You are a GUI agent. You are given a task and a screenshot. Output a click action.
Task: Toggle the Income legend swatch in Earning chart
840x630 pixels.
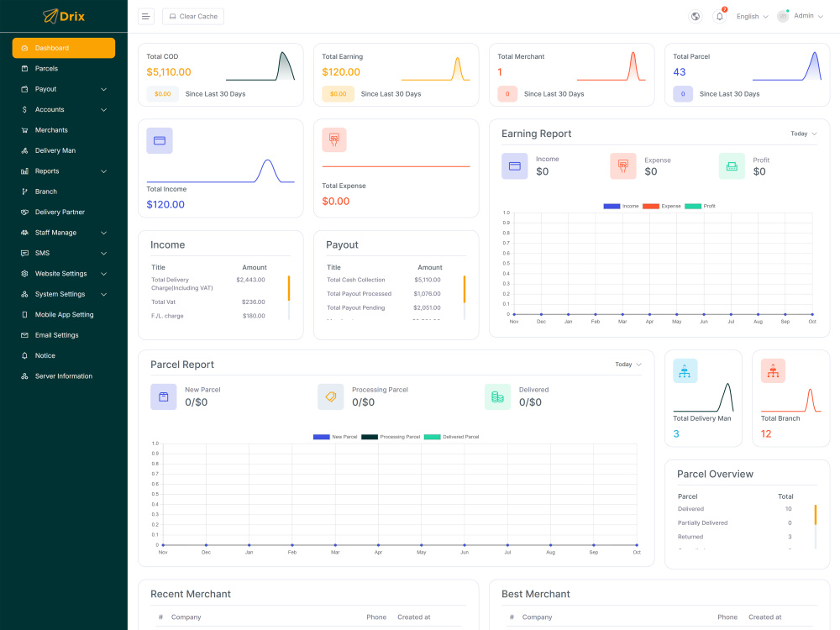point(612,207)
